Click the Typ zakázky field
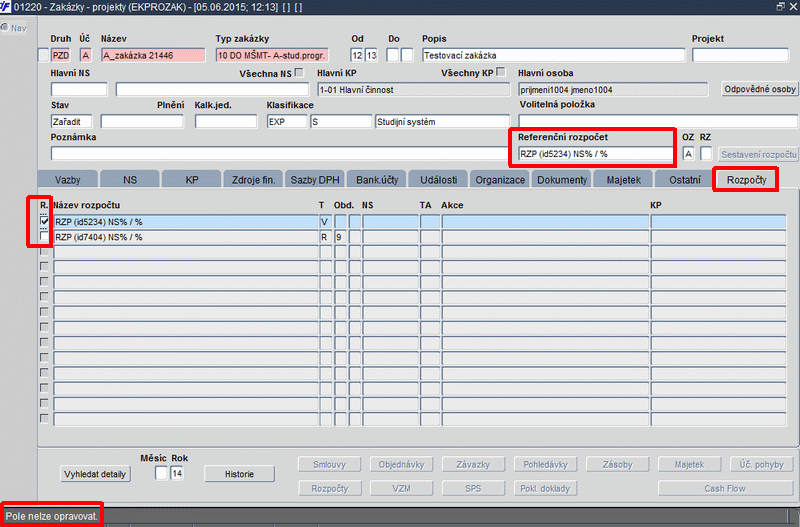This screenshot has height=527, width=800. 272,55
